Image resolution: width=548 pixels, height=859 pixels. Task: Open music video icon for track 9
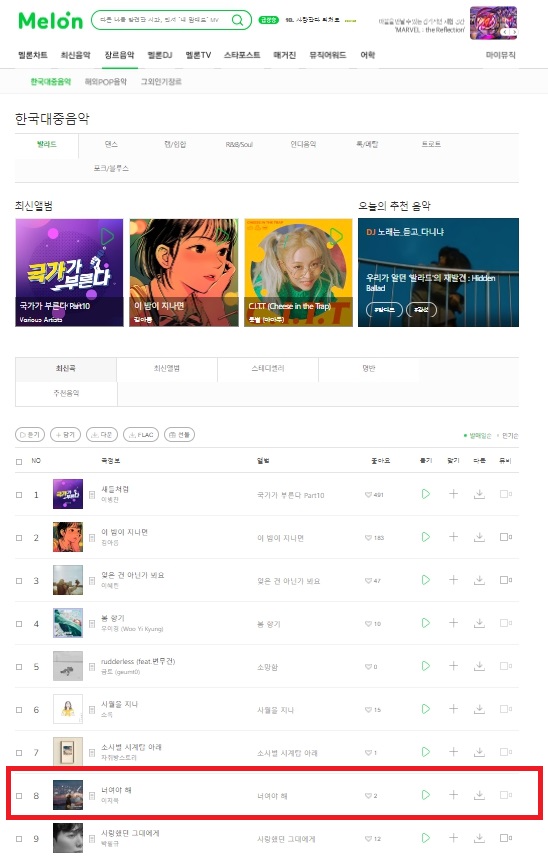click(505, 838)
